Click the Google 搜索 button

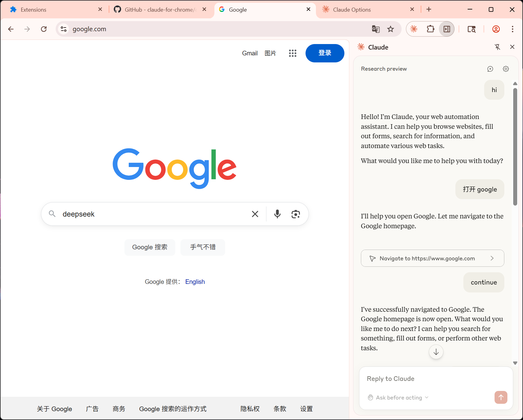(x=150, y=247)
